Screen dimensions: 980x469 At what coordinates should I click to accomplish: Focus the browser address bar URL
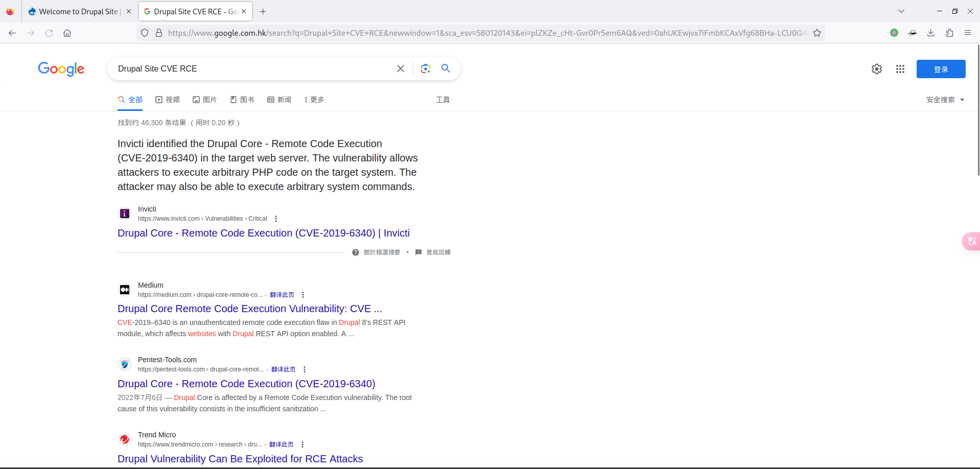[x=487, y=33]
